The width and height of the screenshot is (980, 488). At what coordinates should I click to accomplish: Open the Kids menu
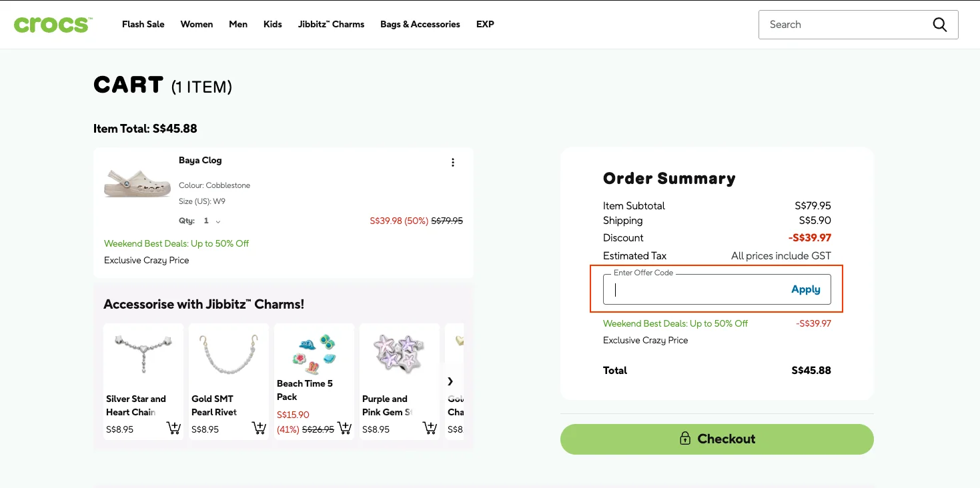tap(273, 25)
